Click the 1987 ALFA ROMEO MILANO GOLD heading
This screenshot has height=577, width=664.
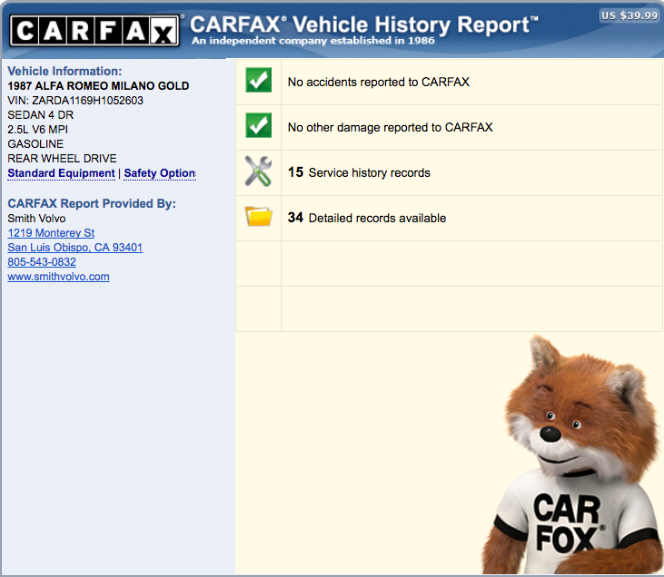pos(98,86)
